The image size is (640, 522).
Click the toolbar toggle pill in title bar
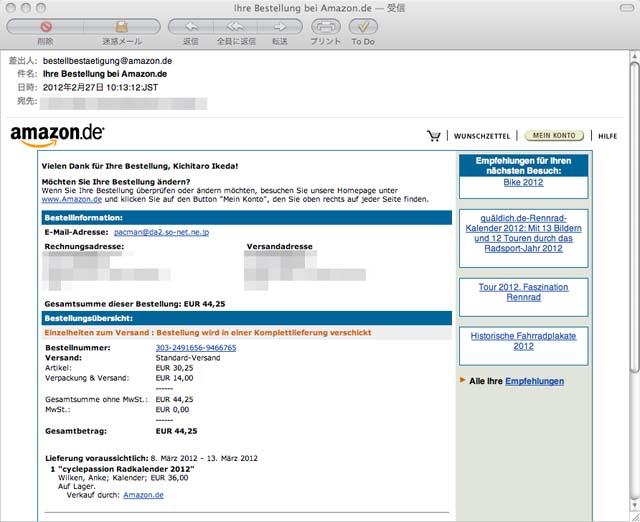627,8
